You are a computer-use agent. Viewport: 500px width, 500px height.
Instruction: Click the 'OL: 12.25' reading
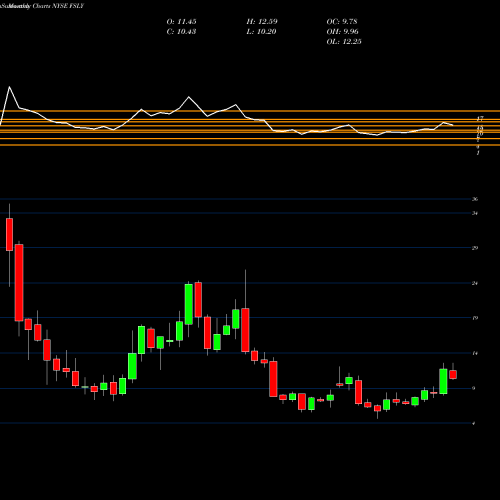344,42
